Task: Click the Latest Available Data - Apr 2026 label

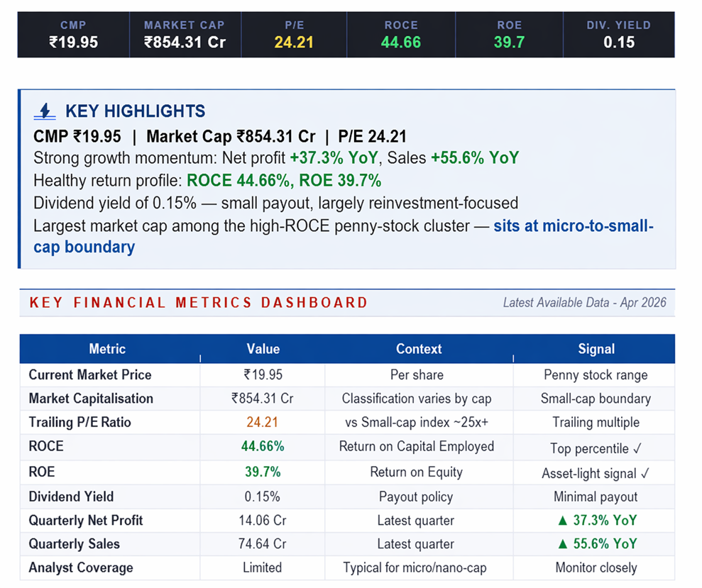Action: (x=584, y=303)
